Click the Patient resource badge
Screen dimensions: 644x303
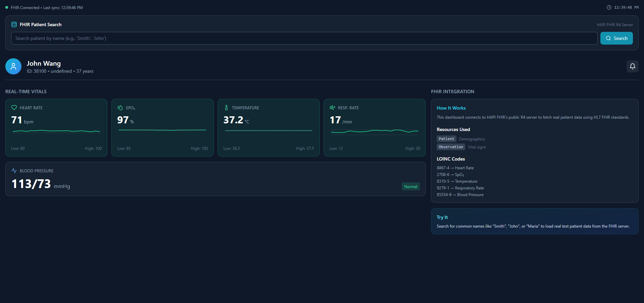coord(446,139)
